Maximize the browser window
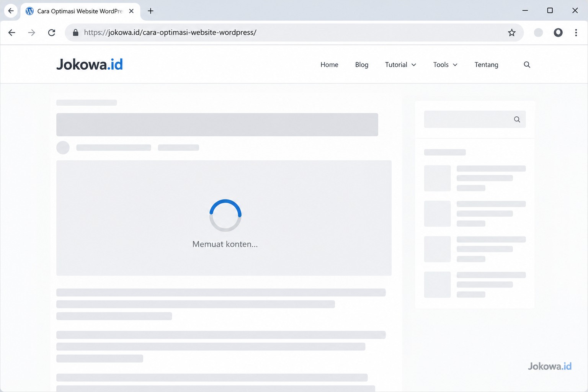Screen dimensions: 588x392 pos(550,11)
